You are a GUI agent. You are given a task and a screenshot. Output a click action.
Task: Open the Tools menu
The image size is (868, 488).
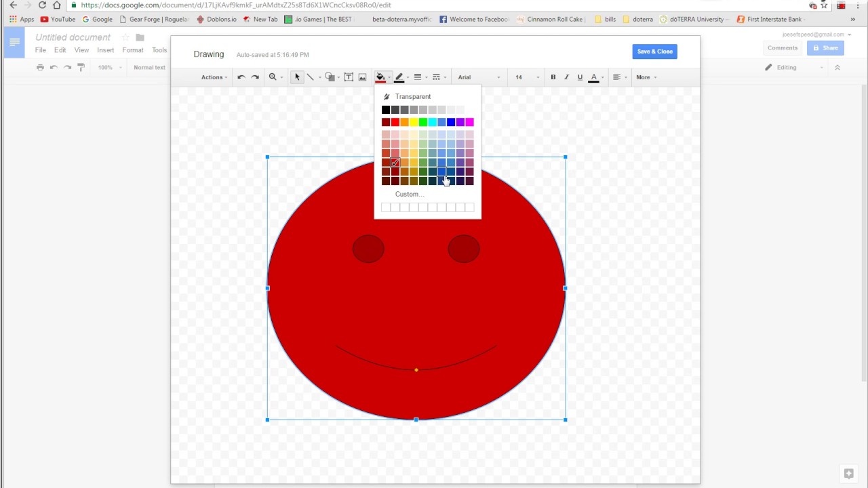(159, 50)
